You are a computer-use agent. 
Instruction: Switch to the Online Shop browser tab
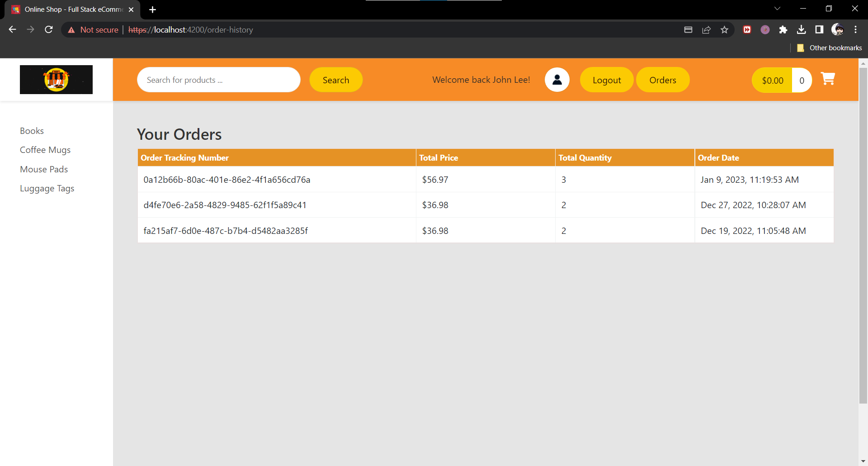(x=68, y=10)
